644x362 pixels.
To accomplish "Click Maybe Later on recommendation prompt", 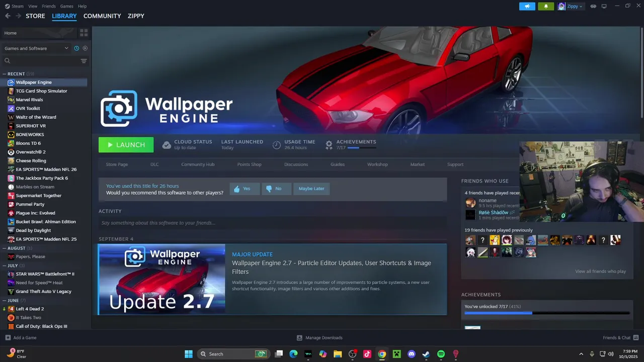I will pyautogui.click(x=311, y=189).
